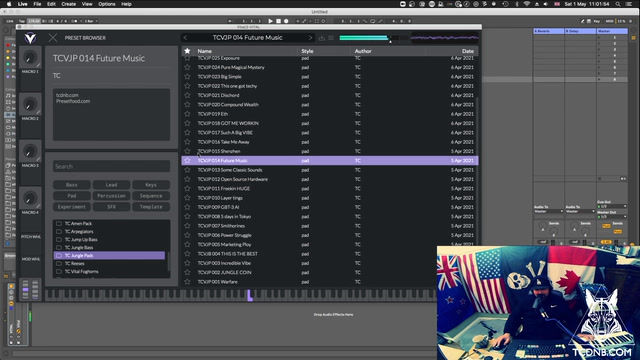Click the MACRO 1 edit pencil icon

[x=38, y=65]
